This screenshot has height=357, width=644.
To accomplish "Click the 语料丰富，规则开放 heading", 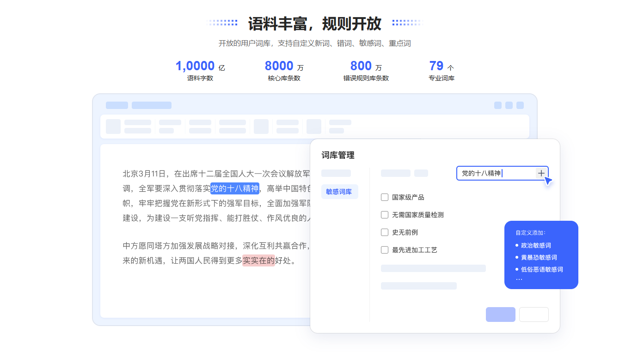I will click(315, 23).
